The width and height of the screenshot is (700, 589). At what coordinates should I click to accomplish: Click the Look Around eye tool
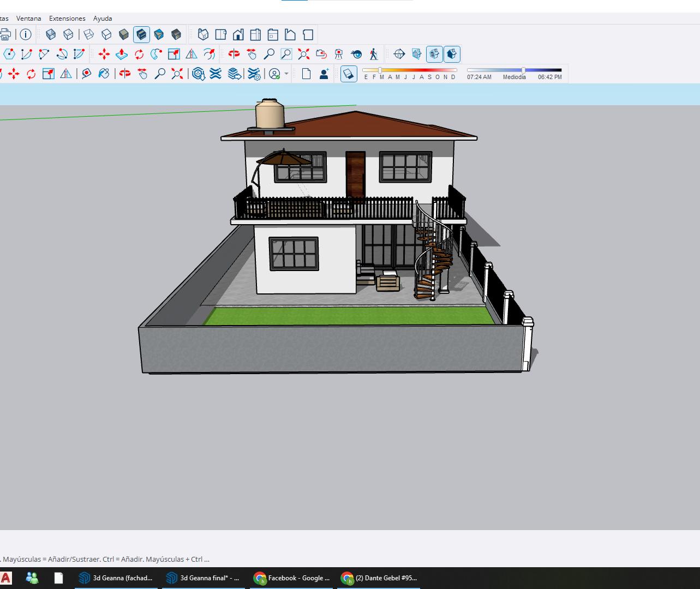pos(356,54)
